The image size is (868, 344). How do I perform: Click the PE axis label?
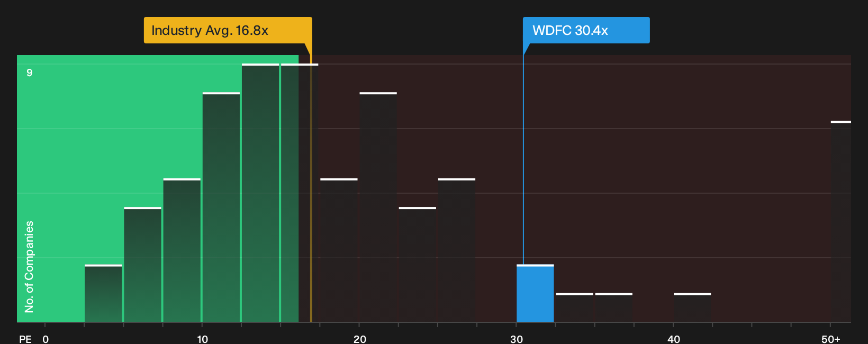25,339
